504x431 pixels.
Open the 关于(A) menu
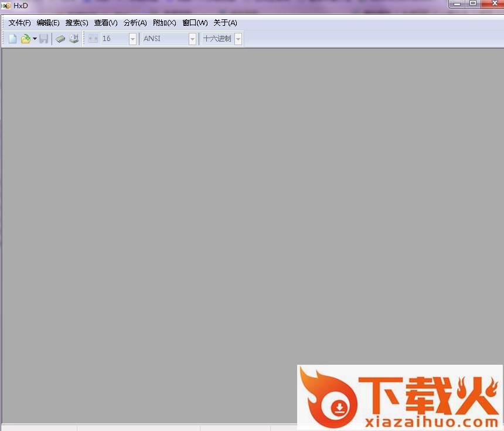[225, 23]
